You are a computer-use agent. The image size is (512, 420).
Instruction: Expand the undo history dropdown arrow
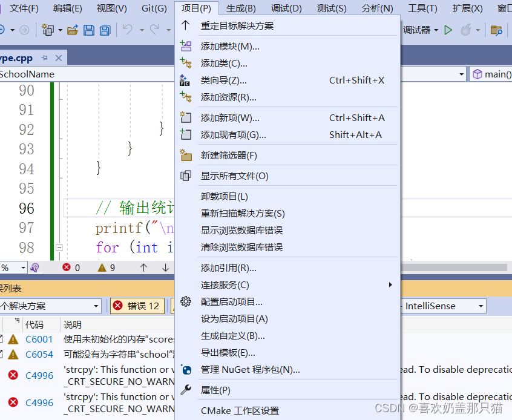(142, 30)
